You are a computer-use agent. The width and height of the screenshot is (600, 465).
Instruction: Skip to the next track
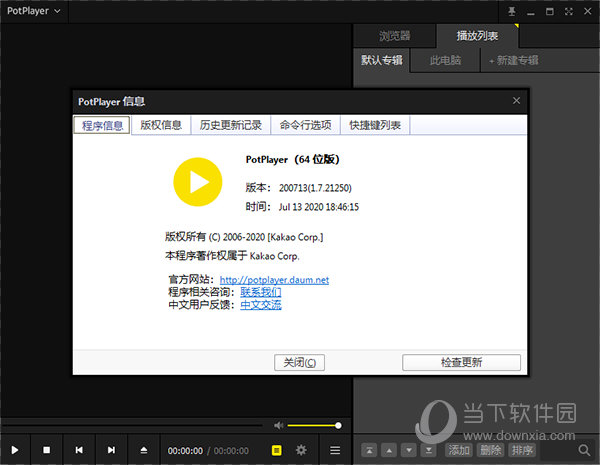111,450
